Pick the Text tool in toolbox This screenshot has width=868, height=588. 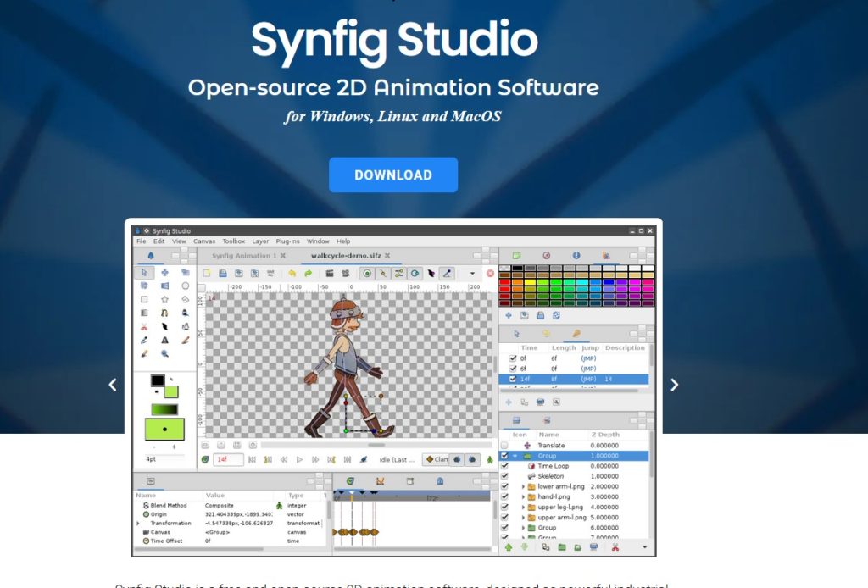pyautogui.click(x=164, y=341)
